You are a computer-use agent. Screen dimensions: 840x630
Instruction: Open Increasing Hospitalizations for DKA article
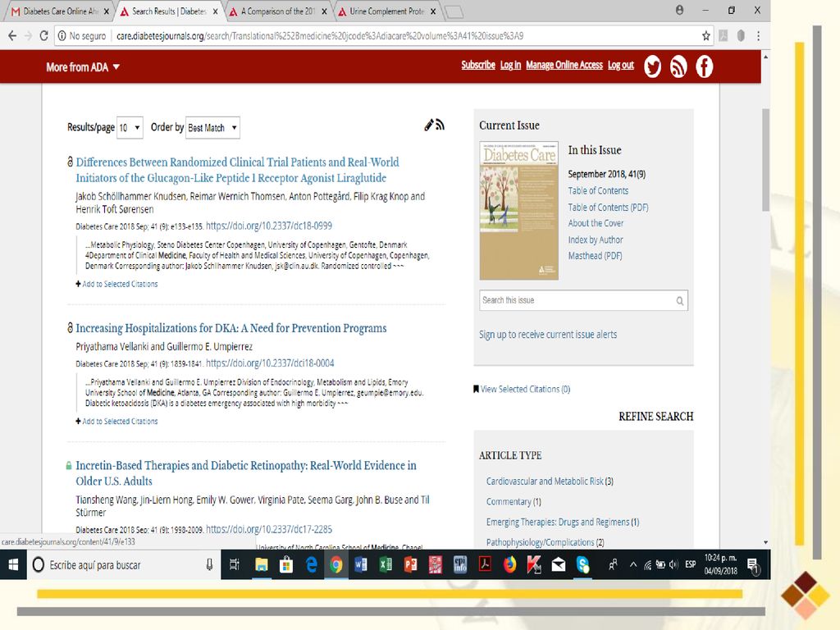coord(231,328)
